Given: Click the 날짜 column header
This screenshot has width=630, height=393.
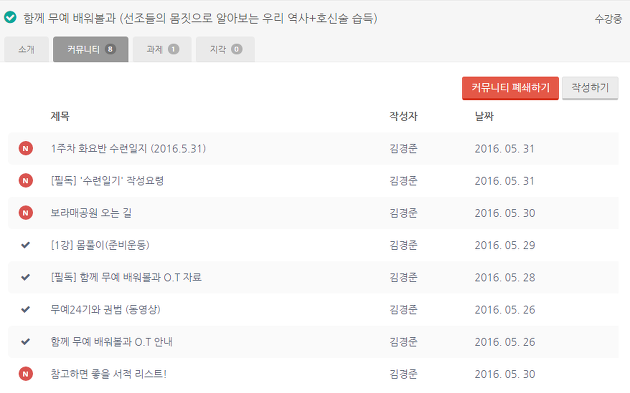Looking at the screenshot, I should pos(484,117).
